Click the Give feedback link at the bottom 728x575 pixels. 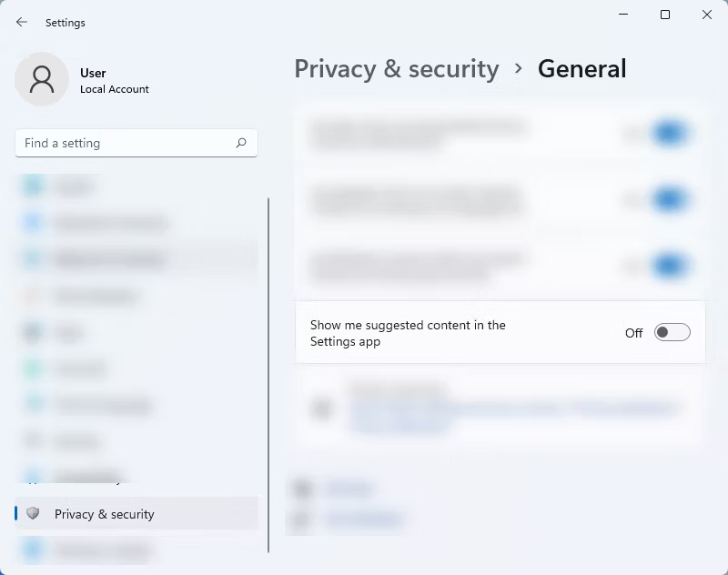tap(364, 520)
